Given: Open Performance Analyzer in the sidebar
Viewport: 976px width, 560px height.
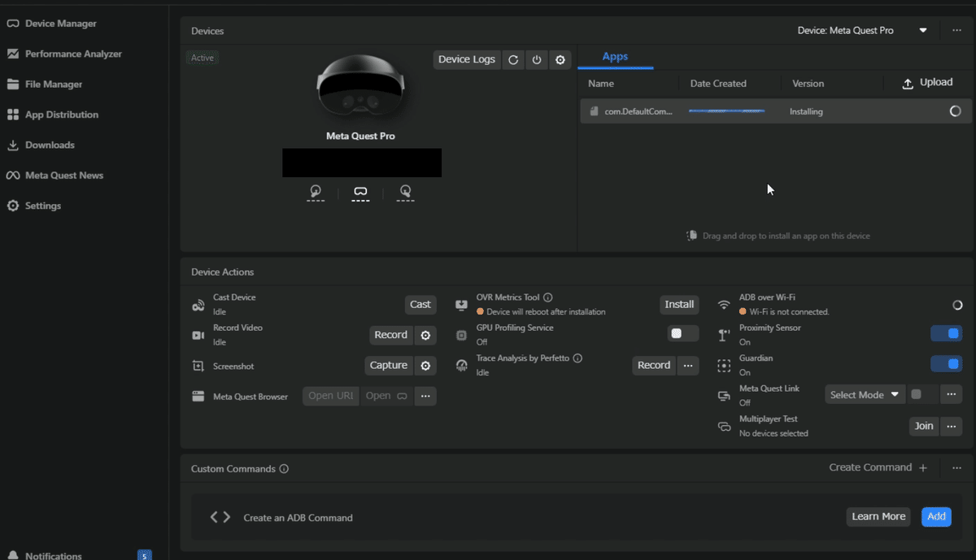Looking at the screenshot, I should (x=64, y=54).
